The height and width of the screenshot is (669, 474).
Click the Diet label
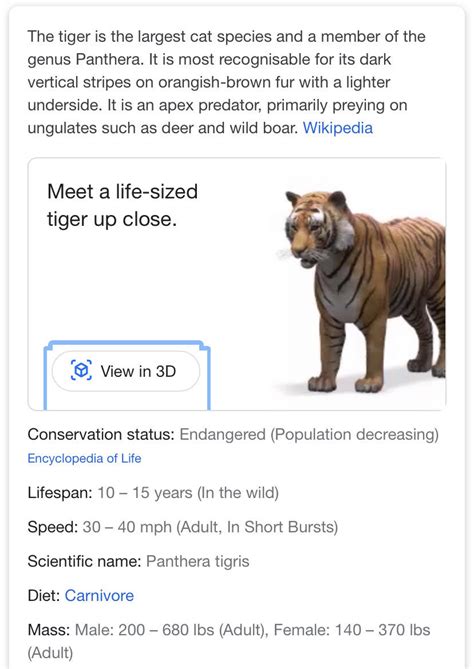point(44,595)
